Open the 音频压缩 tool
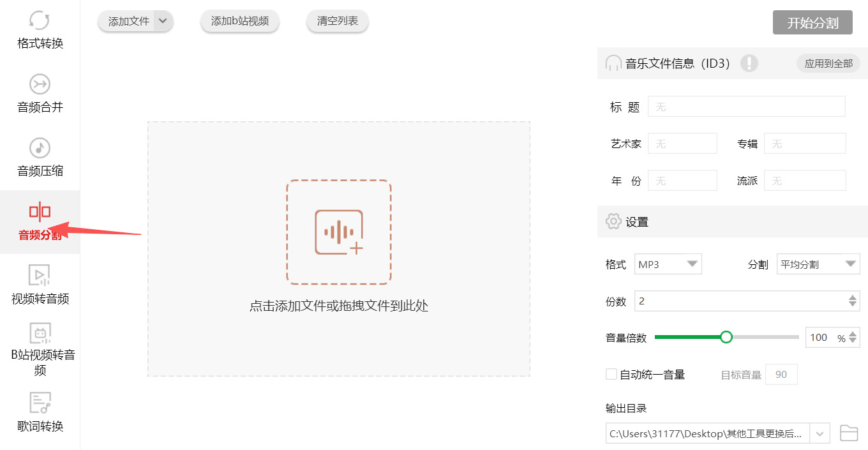The height and width of the screenshot is (450, 868). pyautogui.click(x=40, y=158)
